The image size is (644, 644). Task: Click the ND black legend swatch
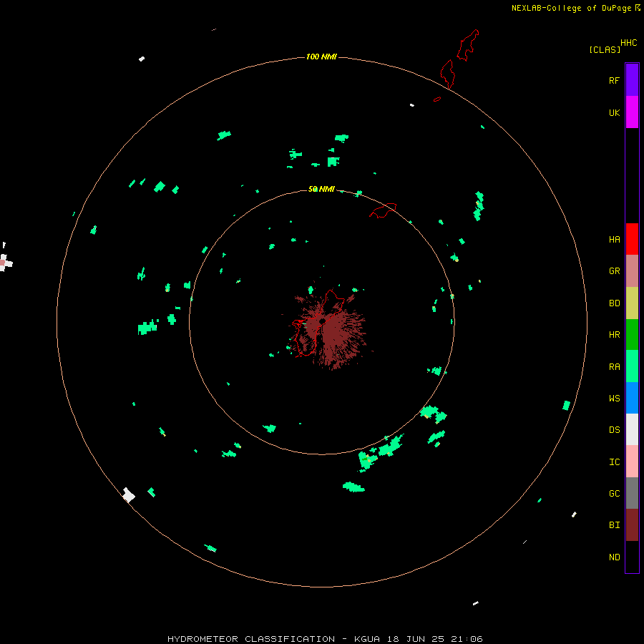point(632,557)
